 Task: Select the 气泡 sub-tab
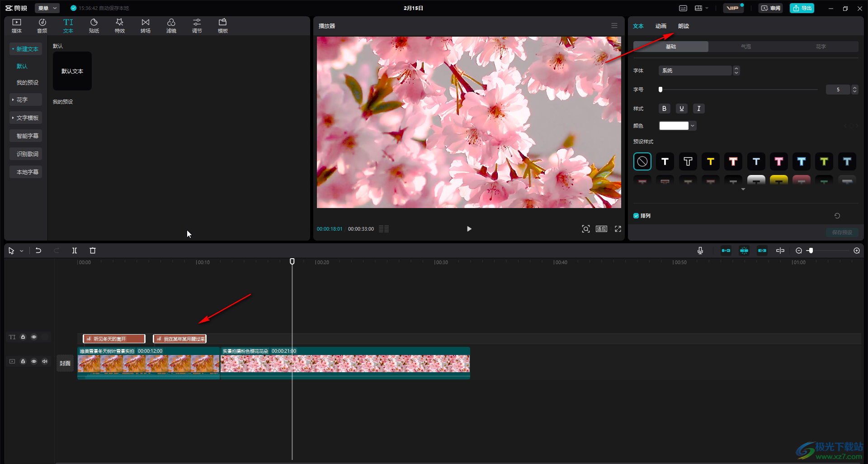[x=746, y=47]
